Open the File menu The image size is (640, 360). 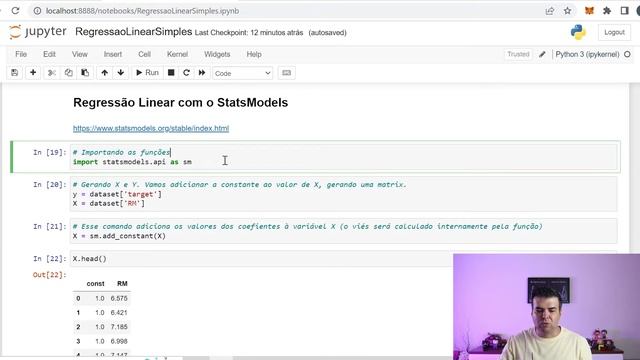point(21,54)
